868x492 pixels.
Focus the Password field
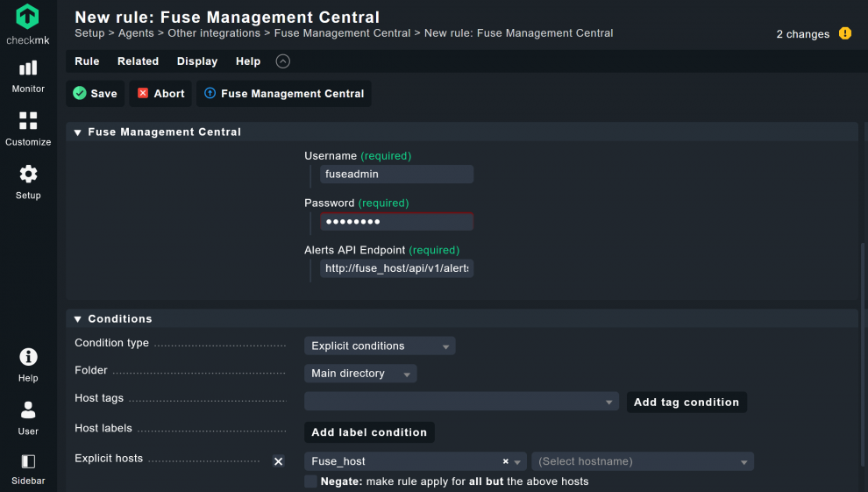[396, 221]
